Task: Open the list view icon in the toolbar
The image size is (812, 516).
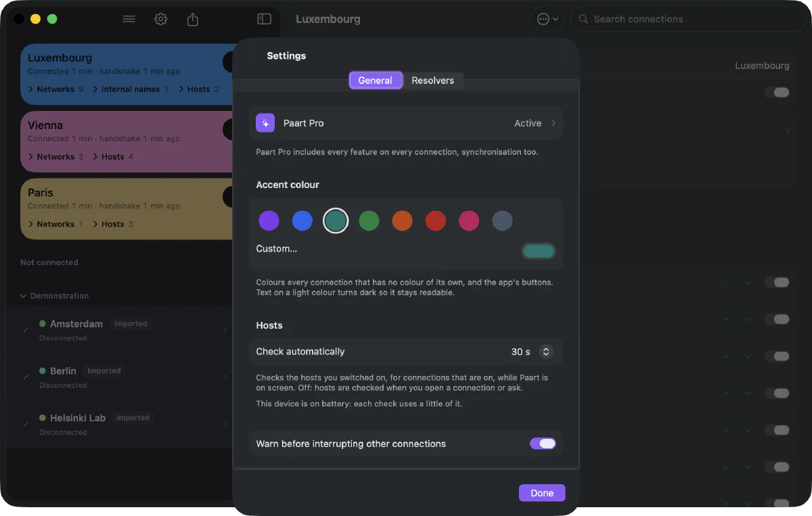Action: coord(129,19)
